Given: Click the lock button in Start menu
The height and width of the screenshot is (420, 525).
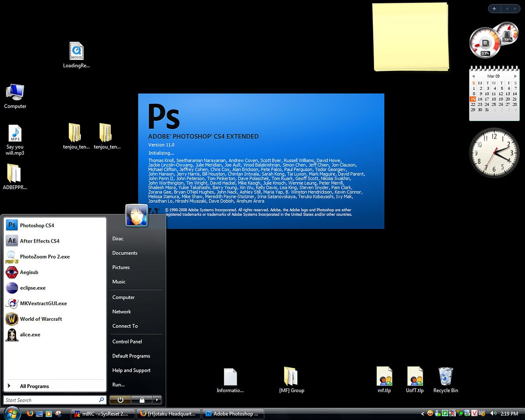Looking at the screenshot, I should pyautogui.click(x=142, y=399).
